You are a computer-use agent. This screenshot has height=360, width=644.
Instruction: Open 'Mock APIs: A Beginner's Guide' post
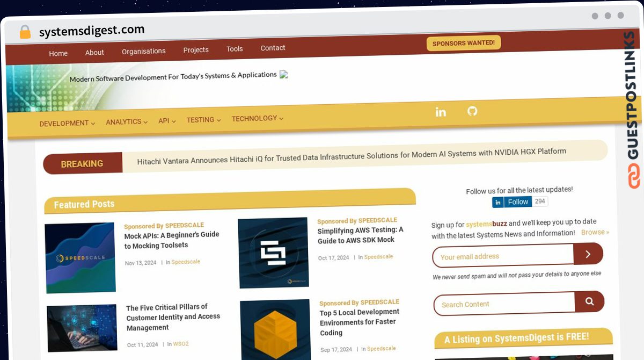(172, 240)
